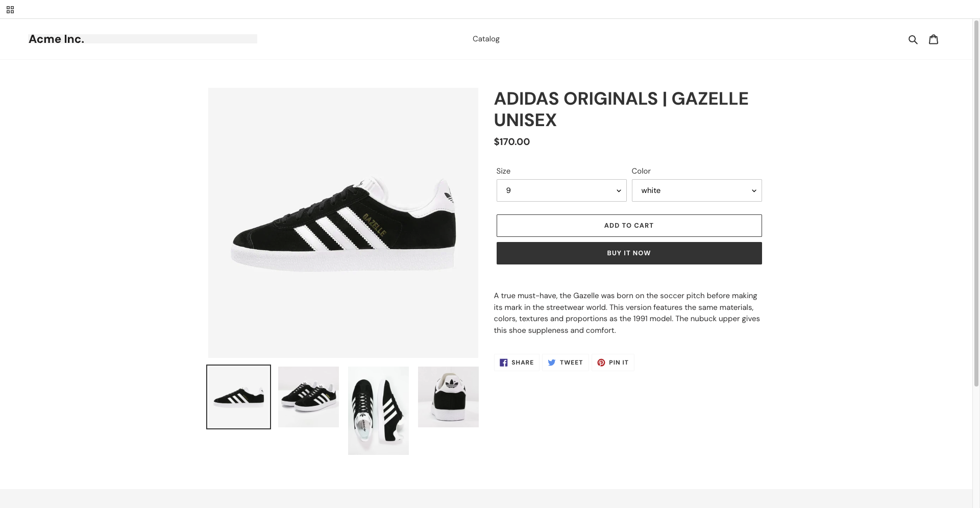Select the top-down shoes thumbnail
The height and width of the screenshot is (508, 980).
pyautogui.click(x=378, y=410)
